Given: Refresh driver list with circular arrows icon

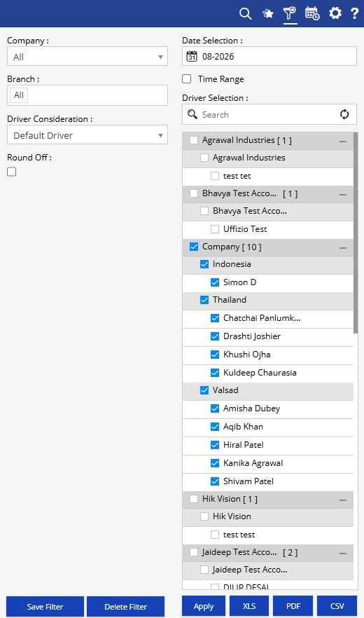Looking at the screenshot, I should pos(344,114).
